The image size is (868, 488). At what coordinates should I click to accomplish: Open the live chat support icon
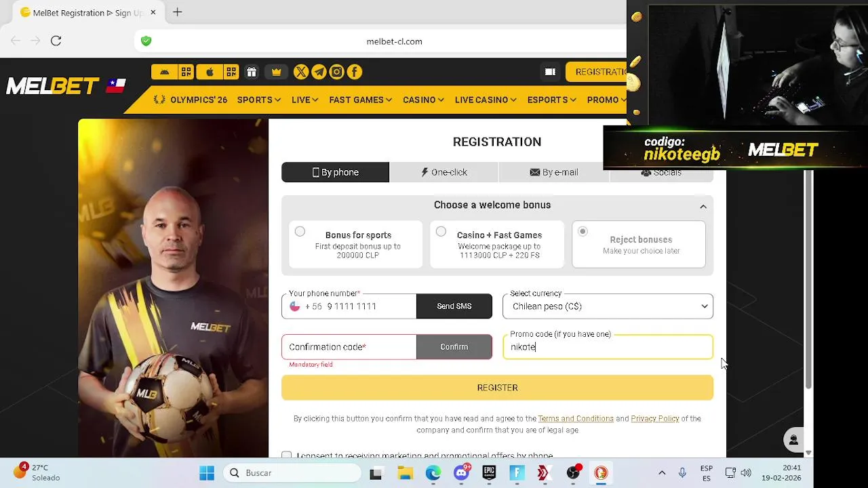click(x=794, y=439)
